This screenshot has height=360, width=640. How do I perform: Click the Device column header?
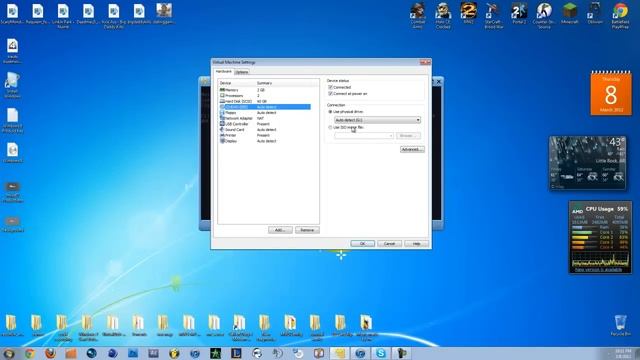[236, 83]
